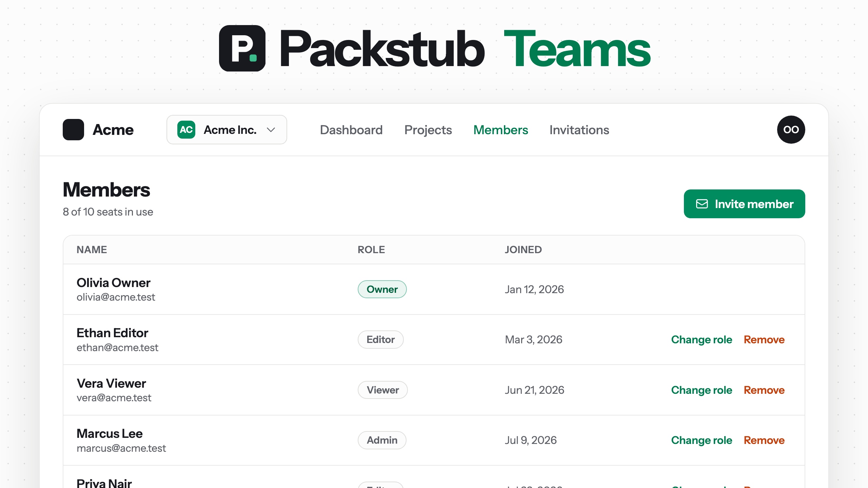Click the Members page heading
Screen dimensions: 868x488
[106, 189]
